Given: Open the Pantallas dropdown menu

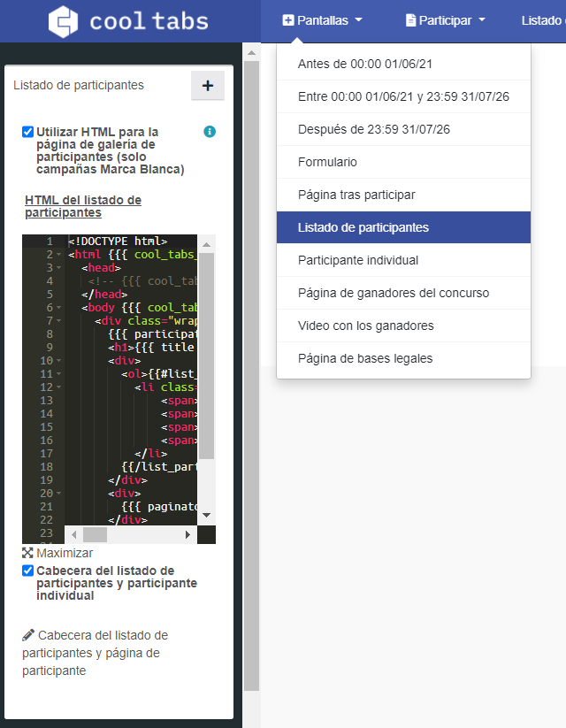Looking at the screenshot, I should [x=323, y=20].
